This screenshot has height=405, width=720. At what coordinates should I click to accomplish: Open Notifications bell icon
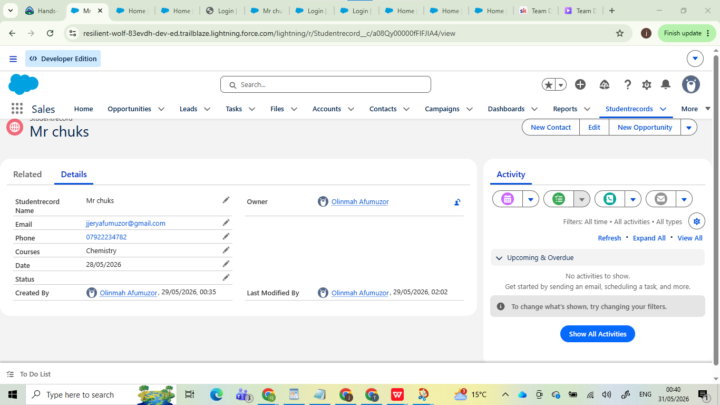(665, 84)
